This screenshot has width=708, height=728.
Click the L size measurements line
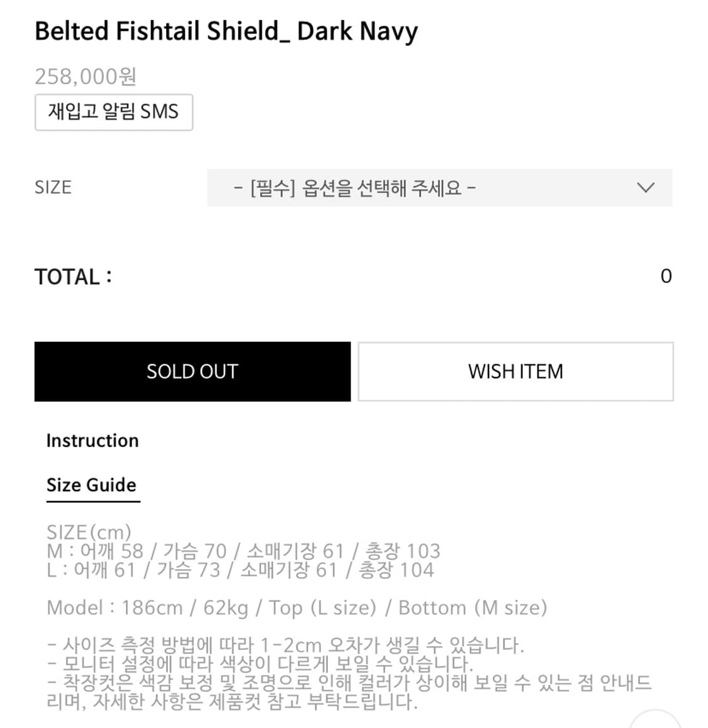[240, 570]
